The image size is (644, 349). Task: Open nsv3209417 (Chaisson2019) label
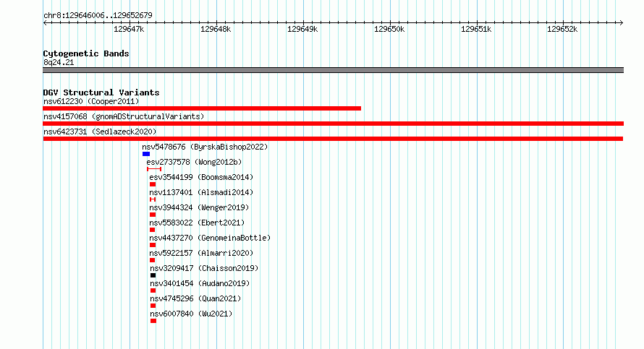(x=204, y=268)
